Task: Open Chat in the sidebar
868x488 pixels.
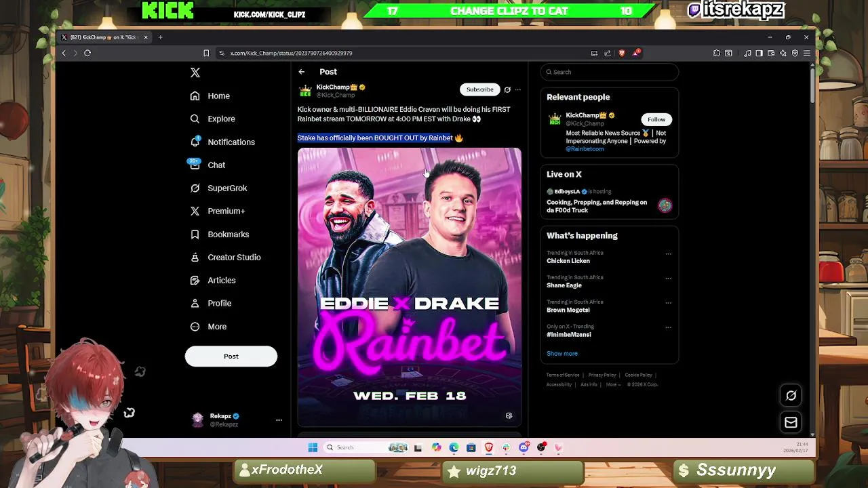Action: pyautogui.click(x=208, y=165)
